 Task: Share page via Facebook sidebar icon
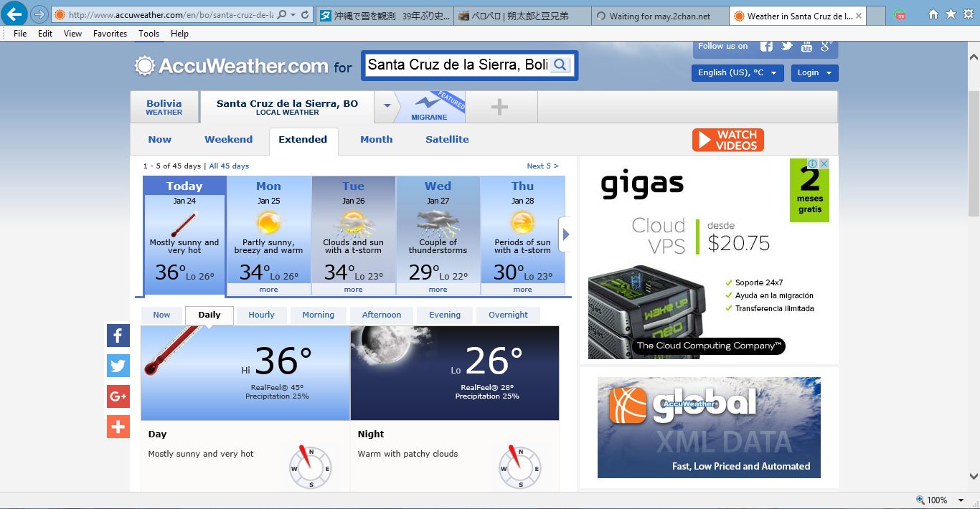click(x=118, y=336)
